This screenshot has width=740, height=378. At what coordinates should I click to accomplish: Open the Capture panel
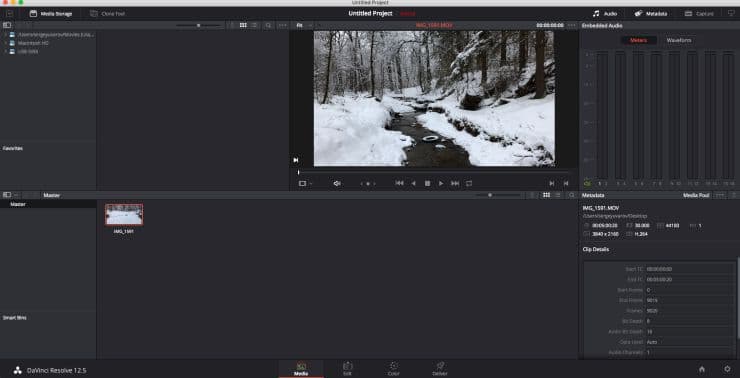[699, 14]
